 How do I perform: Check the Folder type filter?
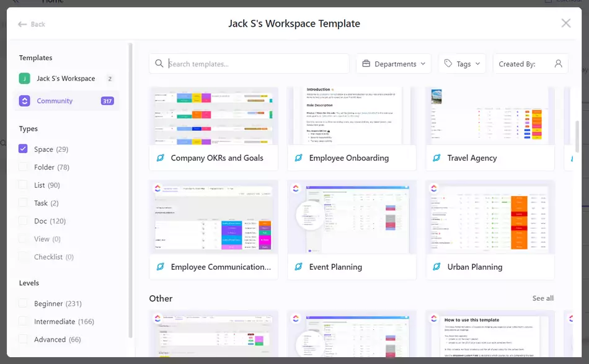pyautogui.click(x=23, y=167)
